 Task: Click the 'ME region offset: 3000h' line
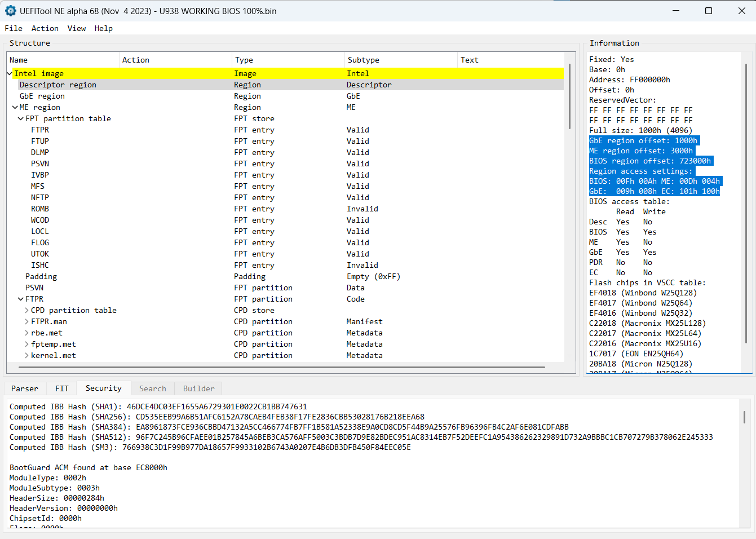click(x=641, y=151)
